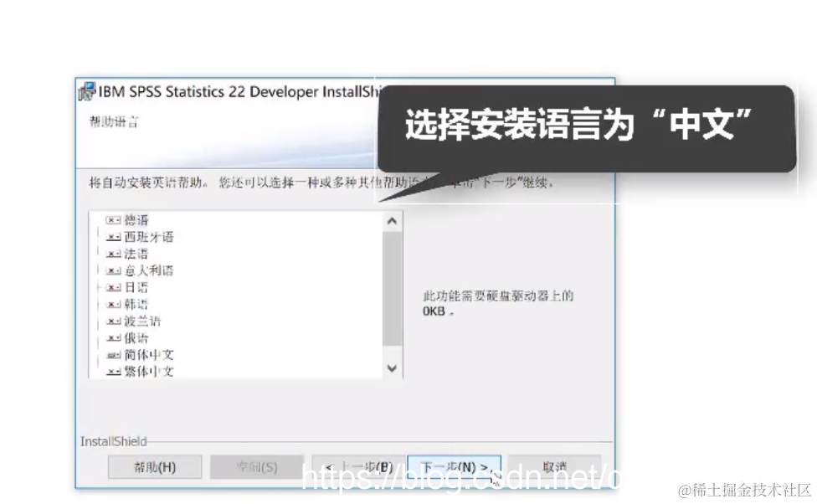Open the 简体中文 install option dropdown
Screen dimensions: 817x504
112,354
